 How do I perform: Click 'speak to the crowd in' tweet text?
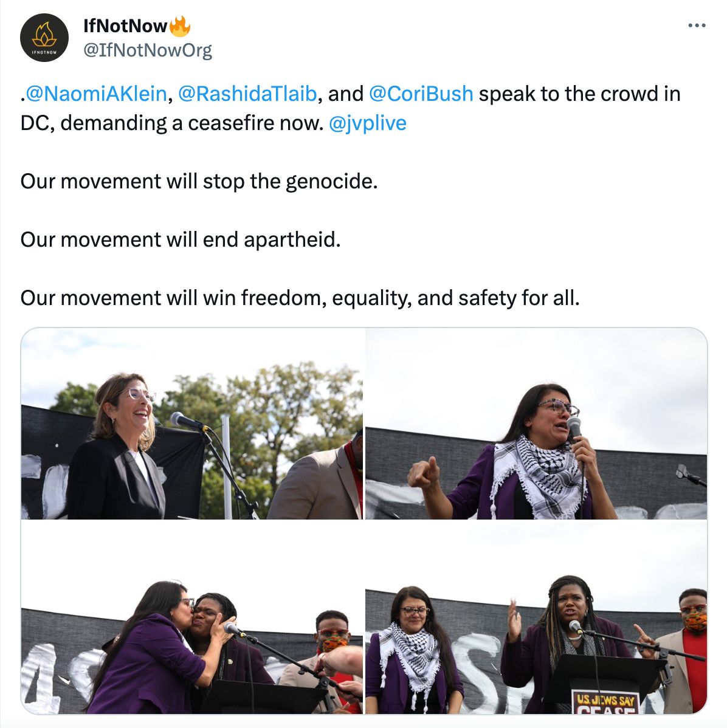coord(579,94)
